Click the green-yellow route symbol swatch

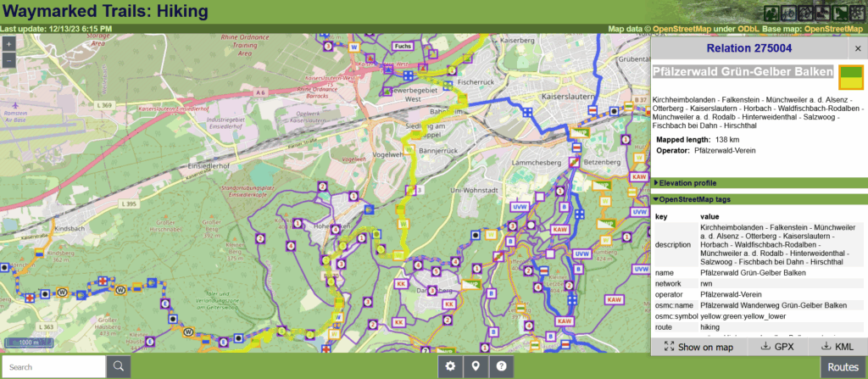click(851, 78)
